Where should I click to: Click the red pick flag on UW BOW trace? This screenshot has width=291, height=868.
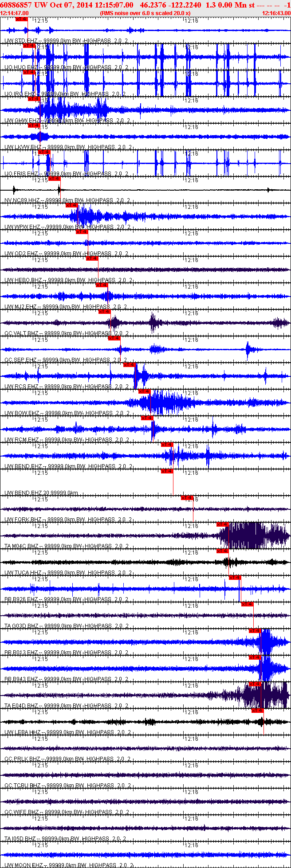pos(144,391)
